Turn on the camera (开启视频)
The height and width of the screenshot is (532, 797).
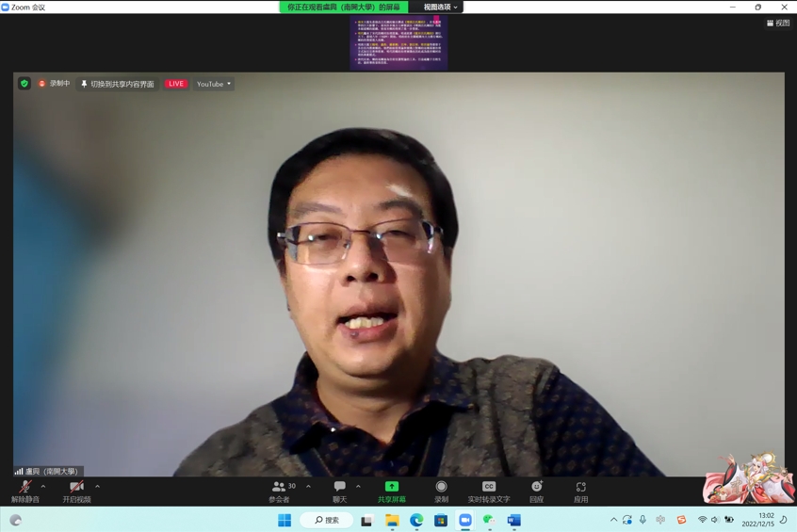click(x=76, y=491)
